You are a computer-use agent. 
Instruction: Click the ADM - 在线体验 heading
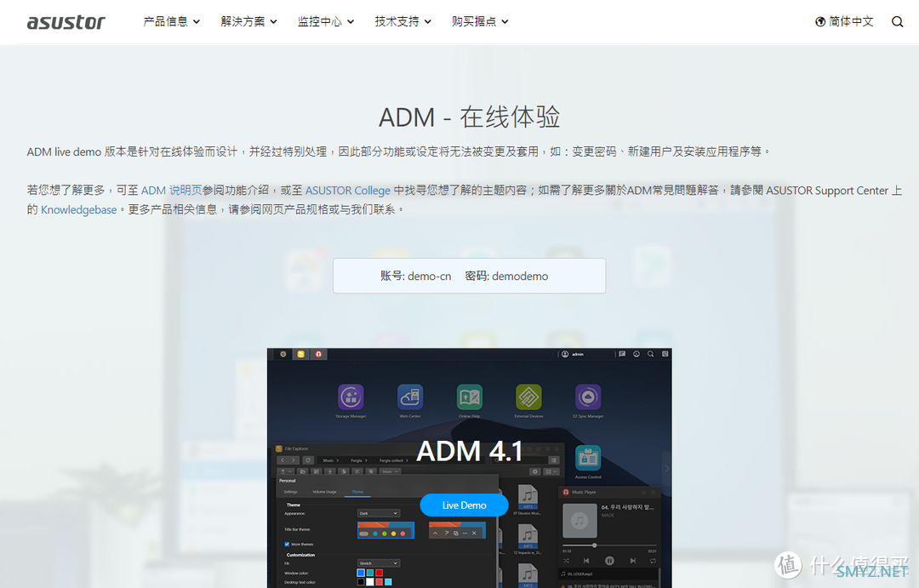click(470, 117)
